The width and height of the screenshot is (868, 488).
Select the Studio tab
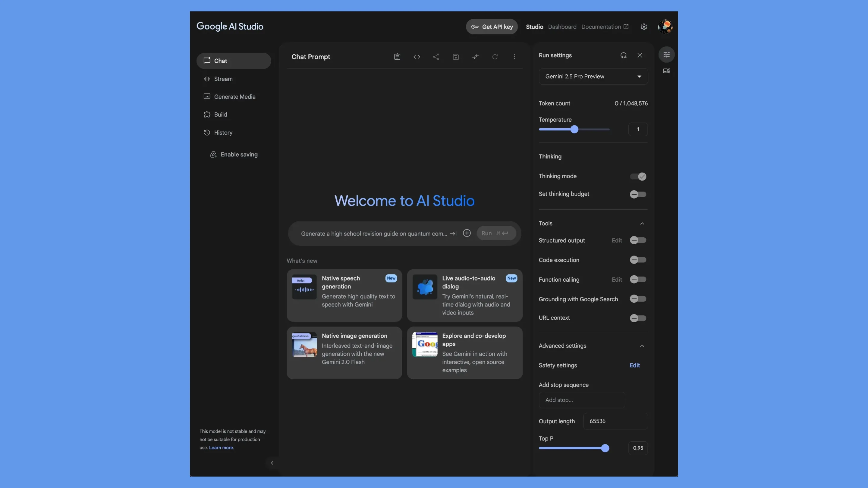click(x=534, y=27)
